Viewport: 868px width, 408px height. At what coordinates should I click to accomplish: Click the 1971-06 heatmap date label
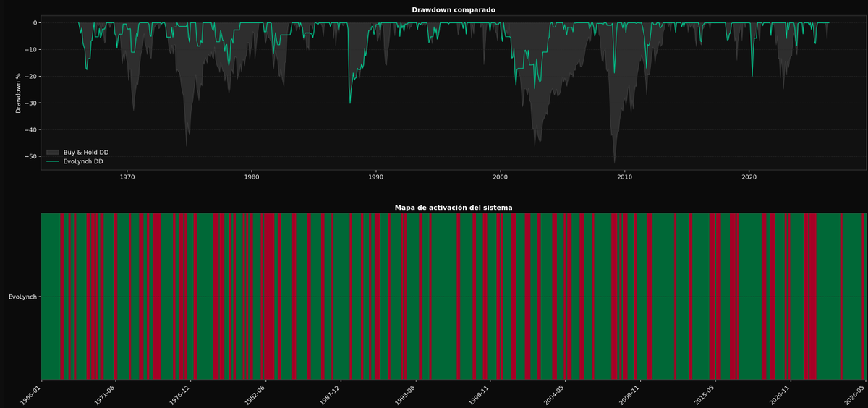(106, 394)
